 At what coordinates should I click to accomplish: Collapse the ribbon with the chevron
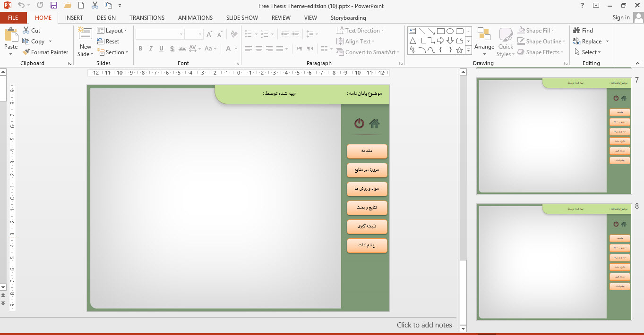coord(638,63)
